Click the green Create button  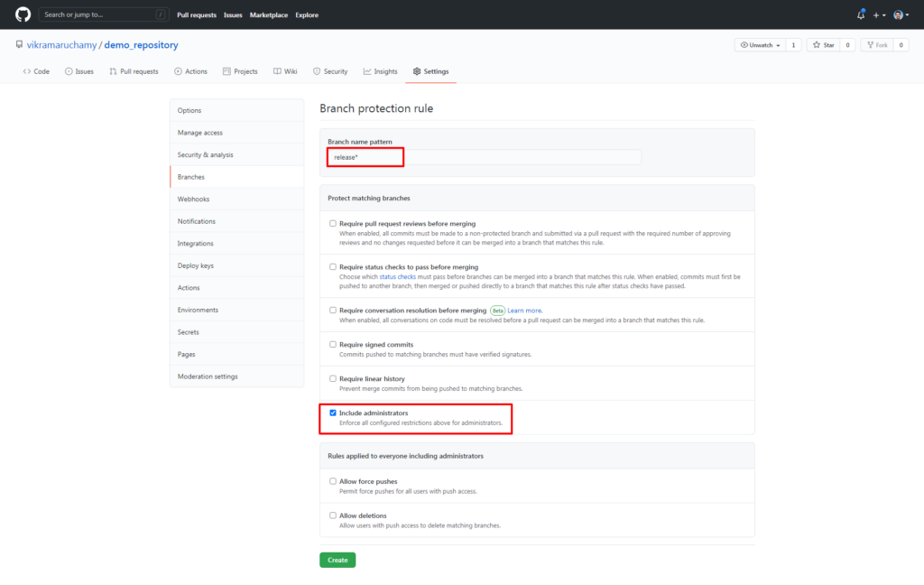coord(337,559)
